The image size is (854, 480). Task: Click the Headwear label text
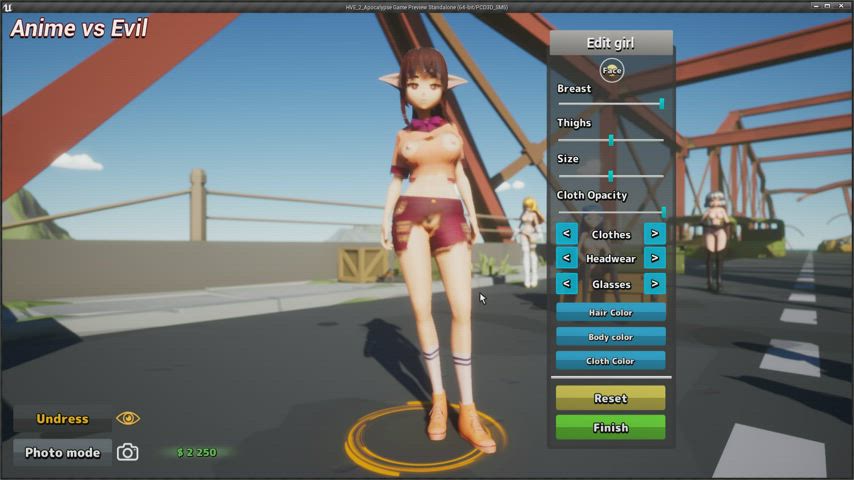tap(611, 259)
